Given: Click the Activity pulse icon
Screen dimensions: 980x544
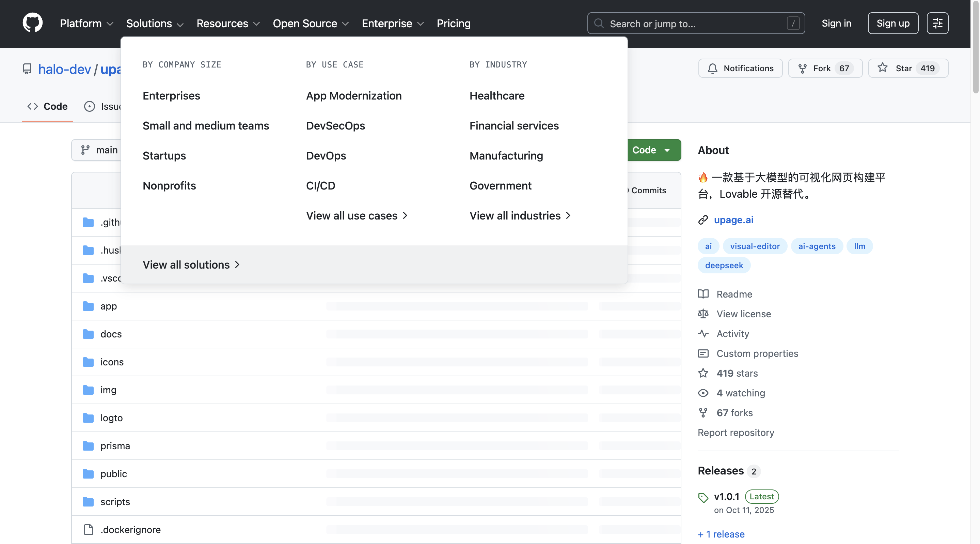Looking at the screenshot, I should pos(703,333).
